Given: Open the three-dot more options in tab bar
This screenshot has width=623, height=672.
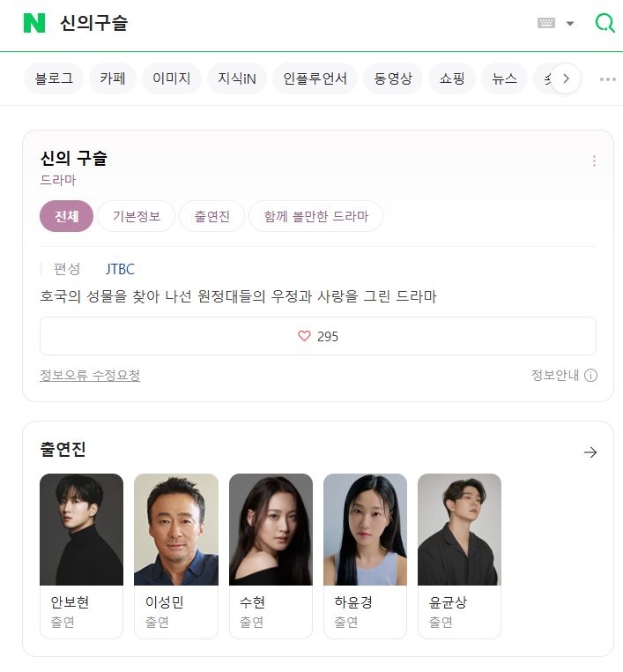Looking at the screenshot, I should click(608, 79).
